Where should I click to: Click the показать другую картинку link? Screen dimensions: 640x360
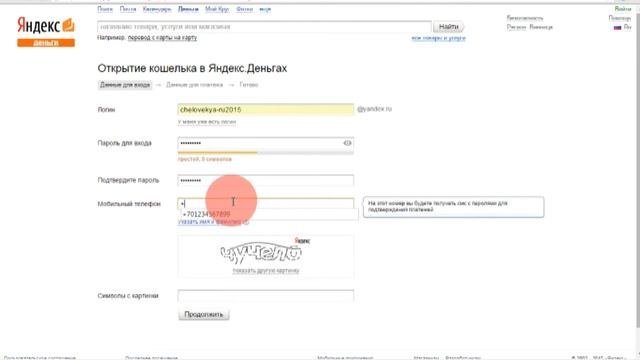click(266, 271)
